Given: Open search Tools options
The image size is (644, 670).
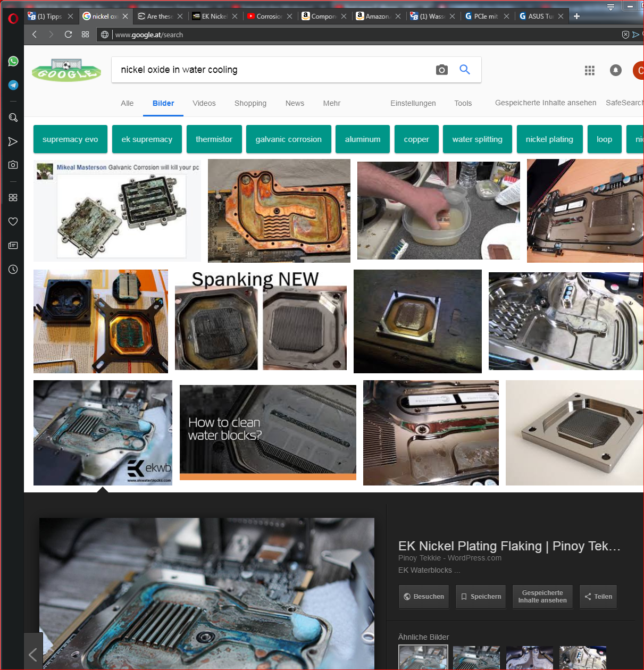Looking at the screenshot, I should pyautogui.click(x=463, y=103).
